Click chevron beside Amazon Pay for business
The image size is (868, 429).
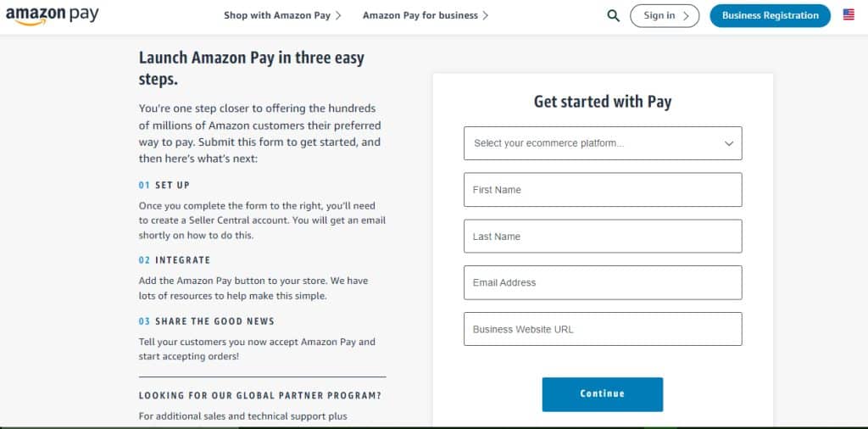(x=486, y=15)
